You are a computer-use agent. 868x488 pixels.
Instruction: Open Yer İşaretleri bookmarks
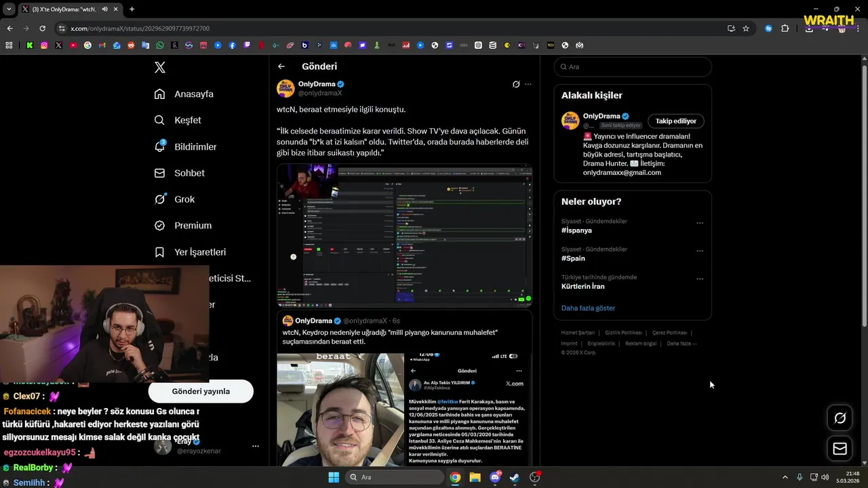tap(190, 252)
